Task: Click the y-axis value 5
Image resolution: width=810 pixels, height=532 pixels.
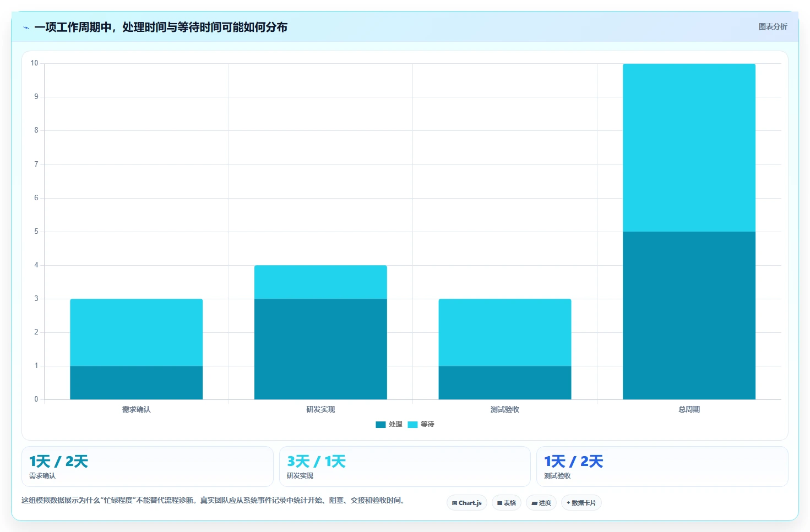Action: click(36, 232)
